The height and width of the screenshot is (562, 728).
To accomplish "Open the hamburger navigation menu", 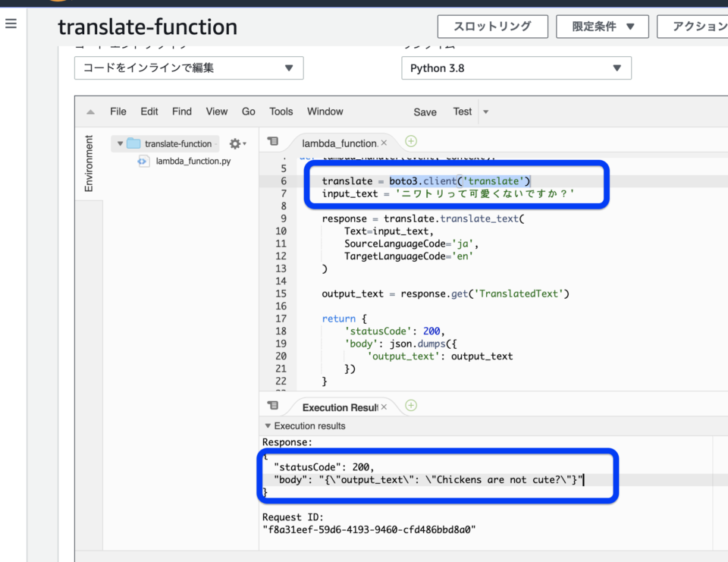I will [x=11, y=24].
